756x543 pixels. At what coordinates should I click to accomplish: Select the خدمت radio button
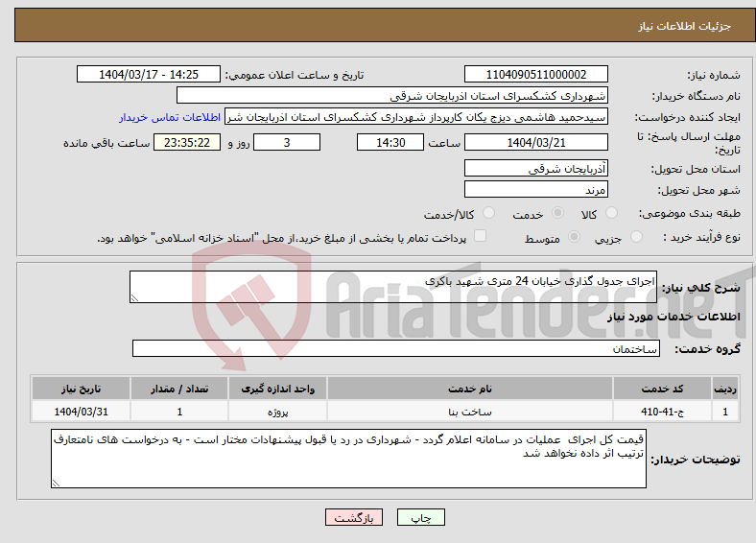click(557, 213)
